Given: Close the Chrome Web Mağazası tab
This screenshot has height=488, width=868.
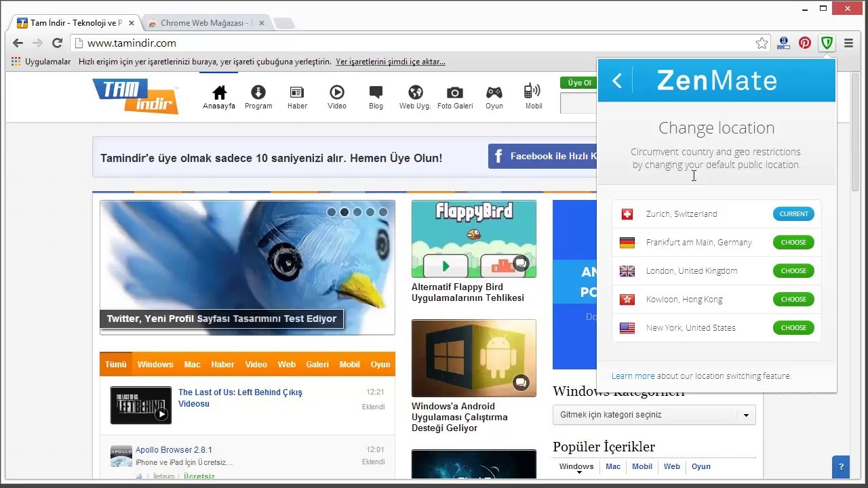Looking at the screenshot, I should click(x=262, y=23).
